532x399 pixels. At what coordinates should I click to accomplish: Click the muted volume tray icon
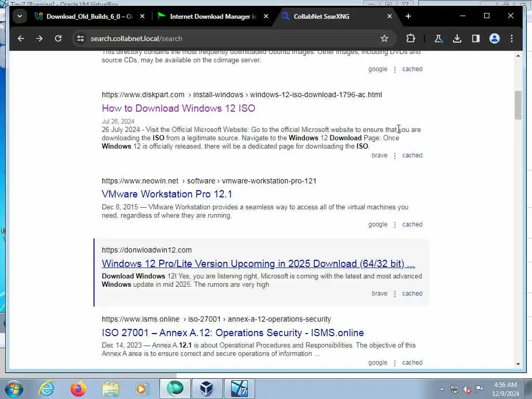467,390
